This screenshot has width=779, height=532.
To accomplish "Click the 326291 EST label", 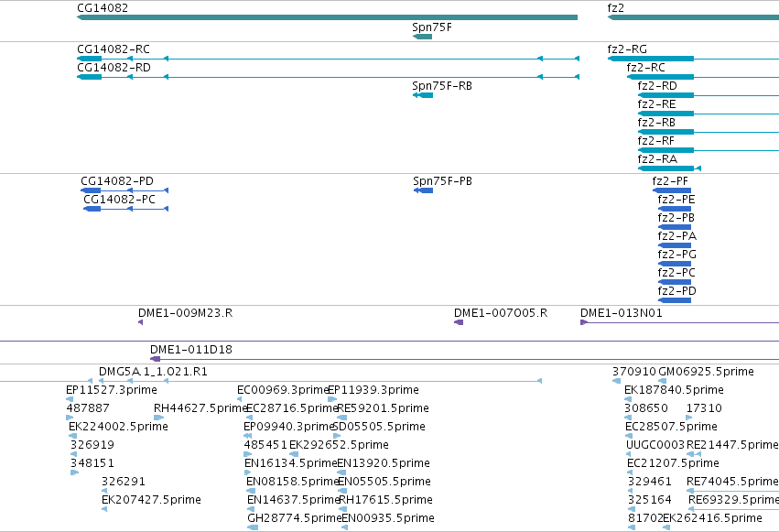I will pos(124,482).
